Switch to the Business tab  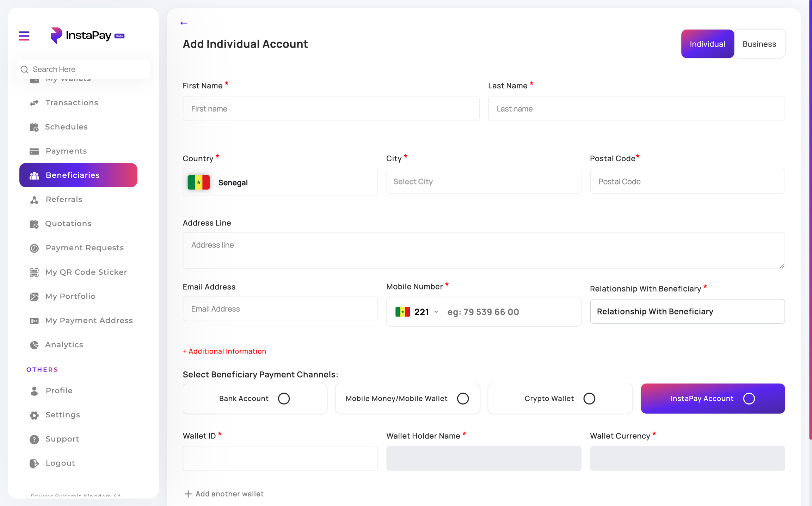coord(759,44)
